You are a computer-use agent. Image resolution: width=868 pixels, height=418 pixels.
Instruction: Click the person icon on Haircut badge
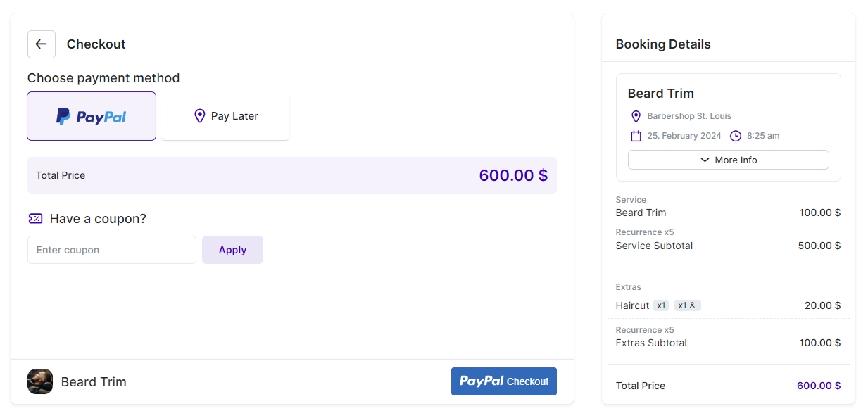[x=693, y=305]
